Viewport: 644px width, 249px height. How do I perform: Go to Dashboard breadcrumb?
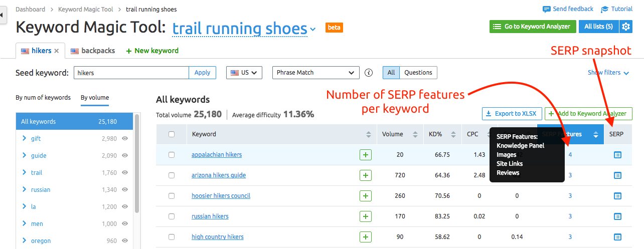coord(30,9)
